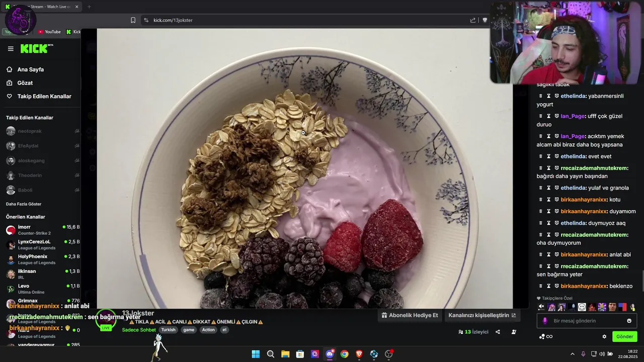Open Windows taskbar search
The width and height of the screenshot is (644, 362).
270,354
